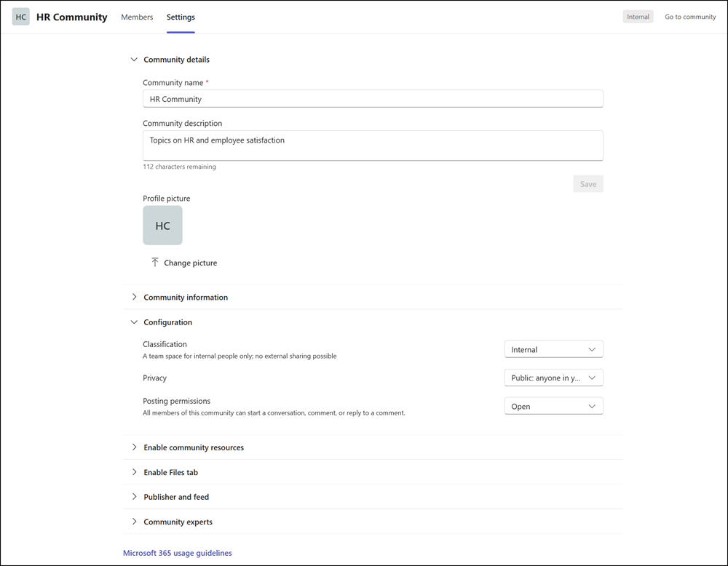This screenshot has height=566, width=728.
Task: Expand the Publisher and feed section
Action: pos(134,496)
